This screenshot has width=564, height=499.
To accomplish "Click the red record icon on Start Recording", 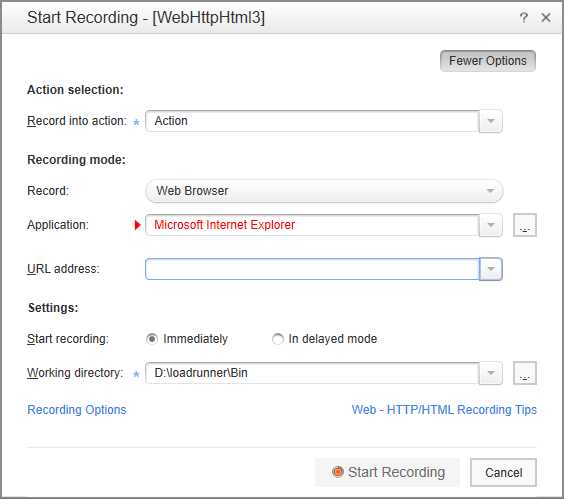I will click(x=337, y=472).
